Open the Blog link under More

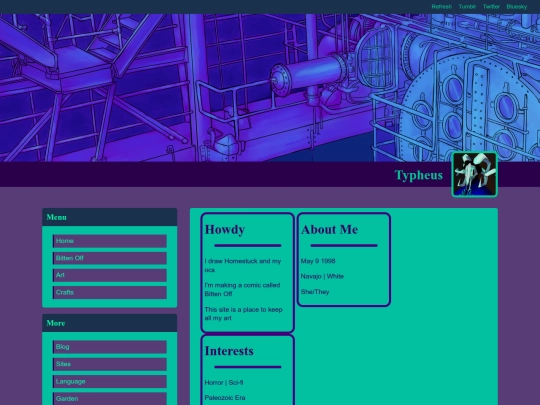110,347
